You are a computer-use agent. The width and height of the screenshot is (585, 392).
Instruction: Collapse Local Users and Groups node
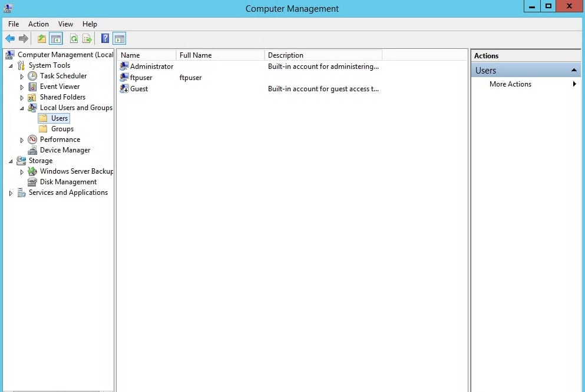point(22,108)
